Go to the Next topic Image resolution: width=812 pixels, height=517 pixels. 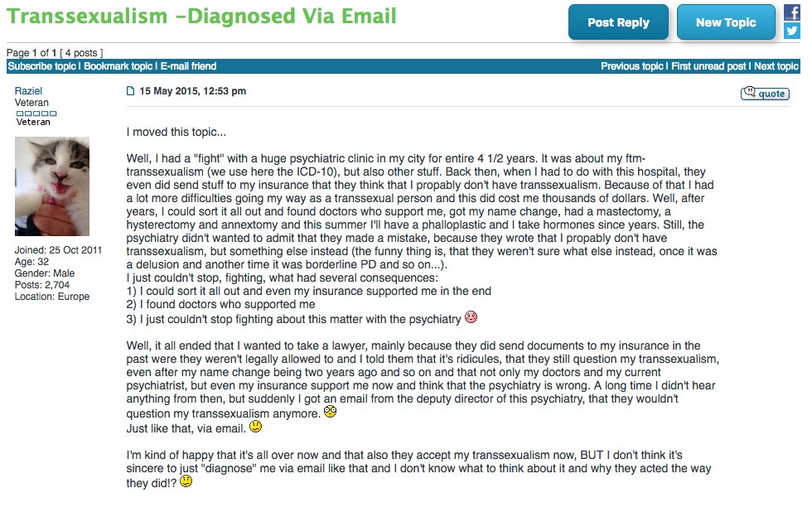[776, 66]
